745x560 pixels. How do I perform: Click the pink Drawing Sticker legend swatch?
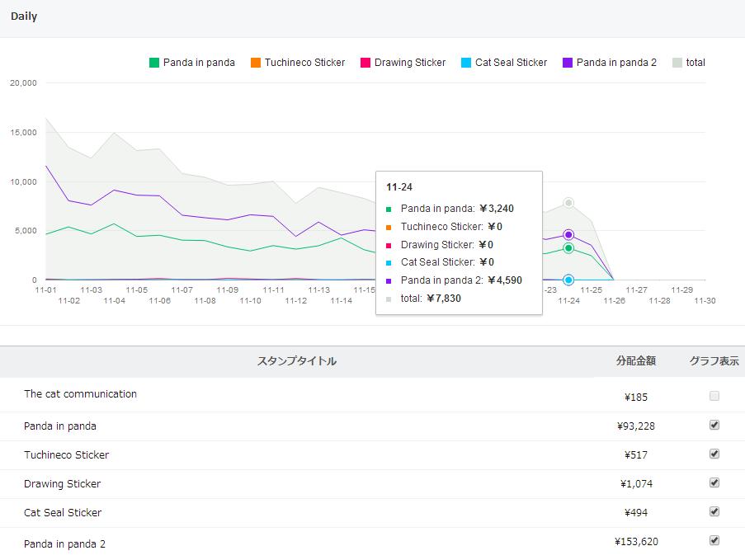[365, 63]
